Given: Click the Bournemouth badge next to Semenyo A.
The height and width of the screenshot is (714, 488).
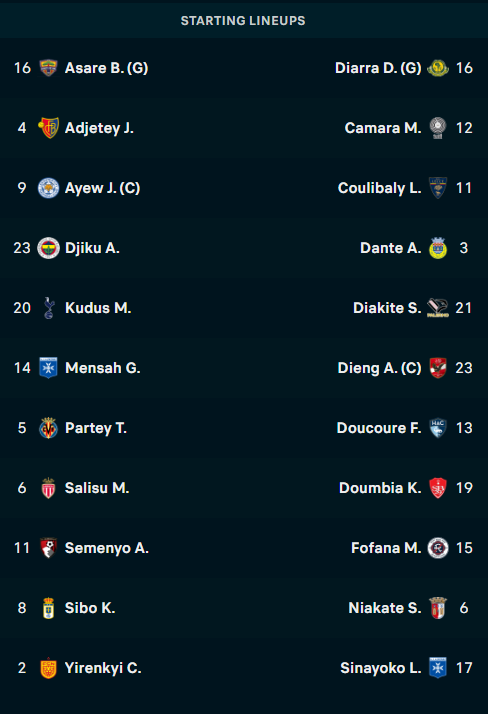Looking at the screenshot, I should (x=48, y=548).
